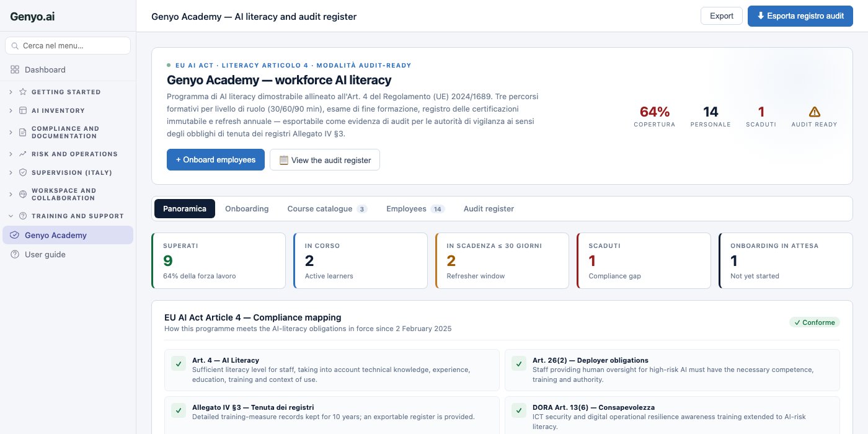Screen dimensions: 868x434
Task: Click the Workspace and Collaboration globe icon
Action: 23,194
